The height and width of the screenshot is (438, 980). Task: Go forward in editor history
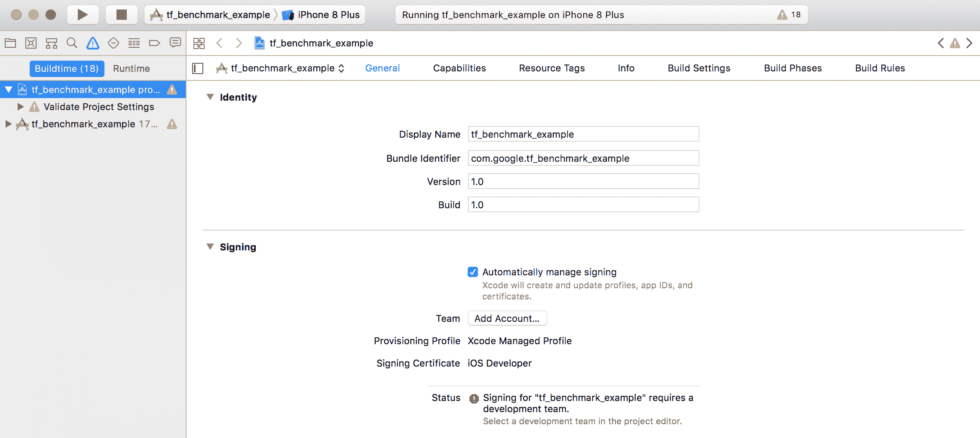(x=239, y=43)
